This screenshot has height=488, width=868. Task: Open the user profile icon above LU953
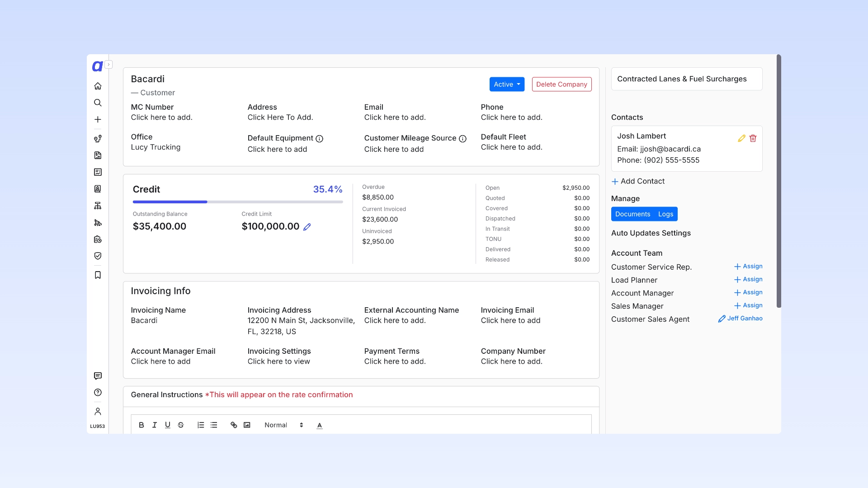tap(98, 412)
